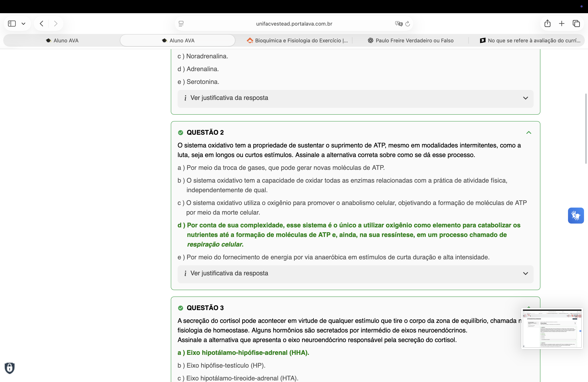Go back using the back arrow
The height and width of the screenshot is (382, 588).
[x=42, y=24]
